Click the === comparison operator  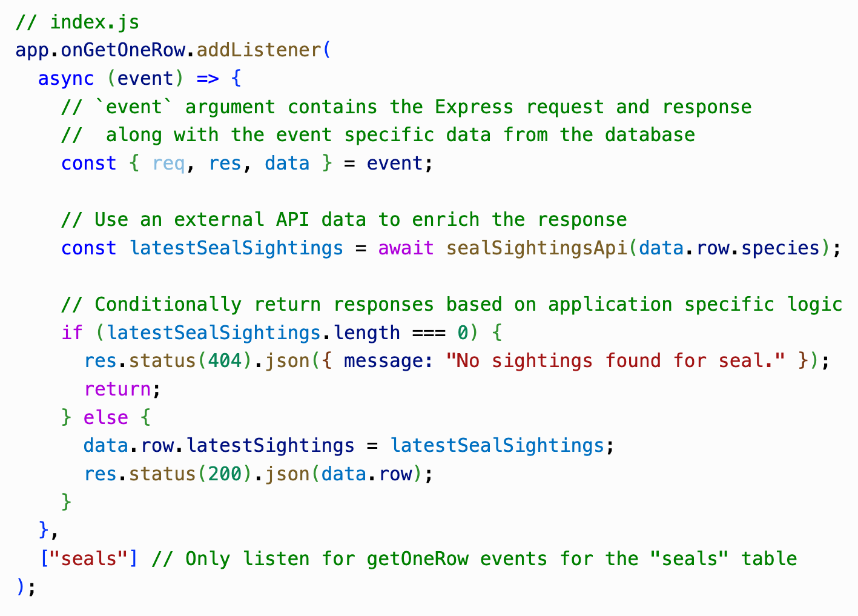pos(429,333)
